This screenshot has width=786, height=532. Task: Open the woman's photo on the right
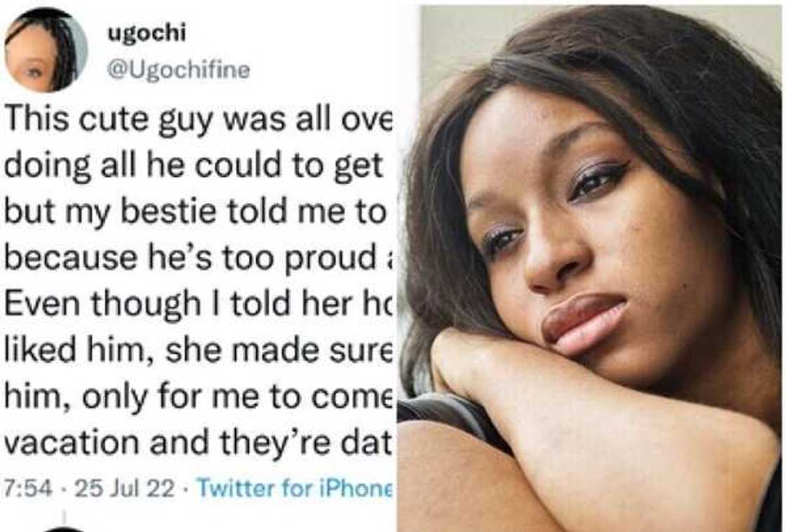pos(591,267)
